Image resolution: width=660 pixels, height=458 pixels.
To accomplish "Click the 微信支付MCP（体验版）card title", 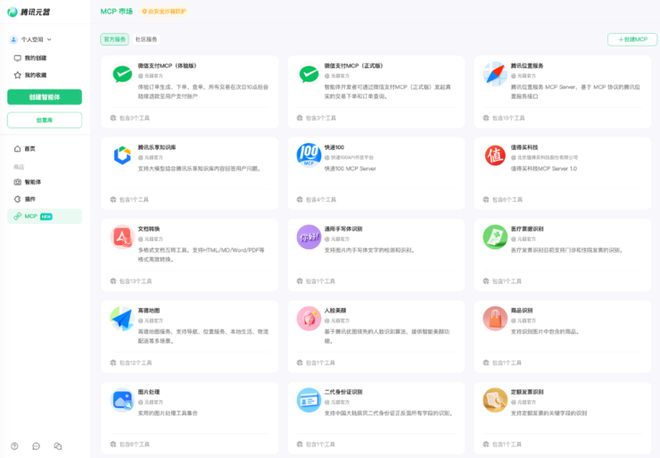I will [x=167, y=66].
